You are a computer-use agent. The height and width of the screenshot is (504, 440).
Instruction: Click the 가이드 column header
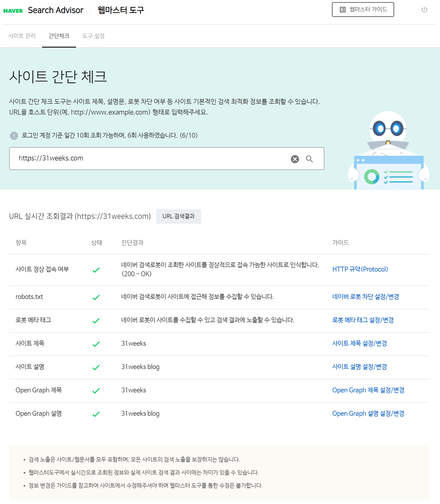coord(341,243)
